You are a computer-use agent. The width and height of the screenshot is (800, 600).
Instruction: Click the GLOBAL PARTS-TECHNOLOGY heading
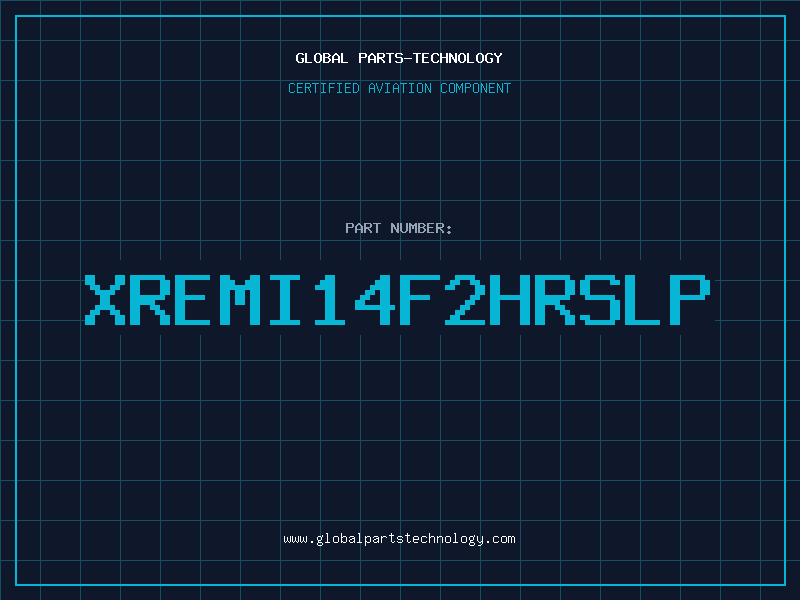pos(399,58)
